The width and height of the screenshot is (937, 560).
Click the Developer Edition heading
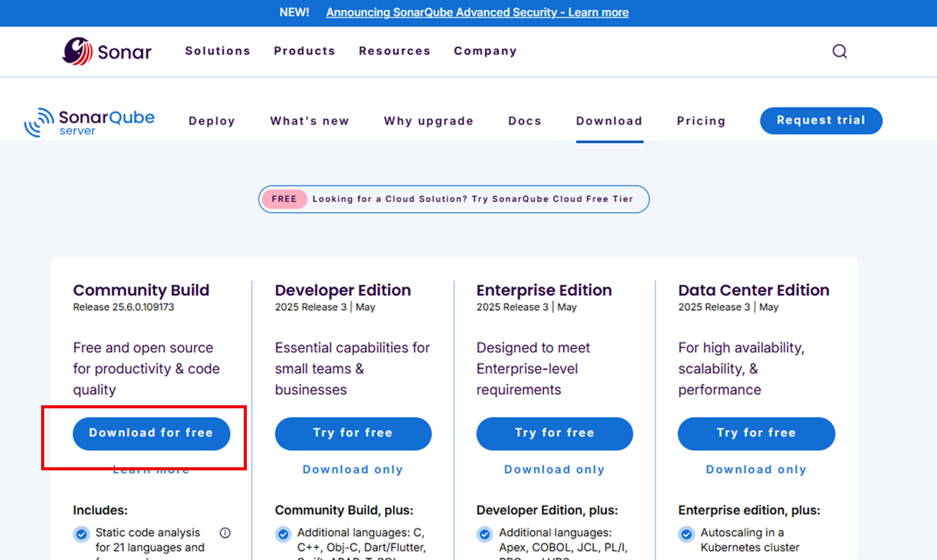pos(343,290)
